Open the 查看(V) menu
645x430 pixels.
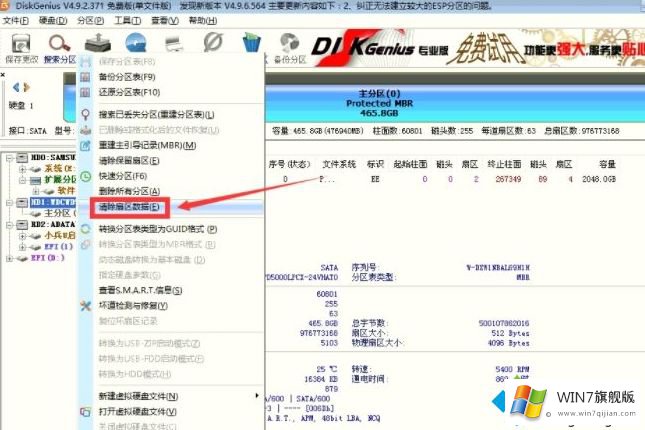(x=165, y=21)
